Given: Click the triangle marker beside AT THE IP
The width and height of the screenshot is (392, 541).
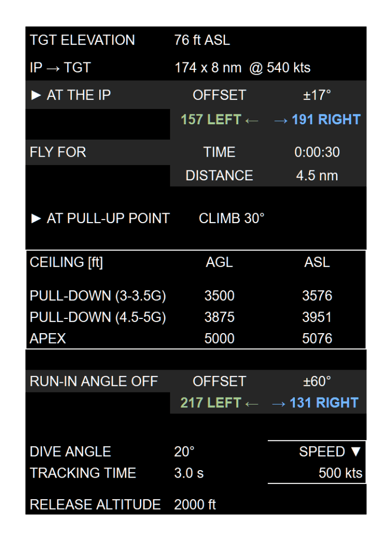Looking at the screenshot, I should pyautogui.click(x=36, y=95).
